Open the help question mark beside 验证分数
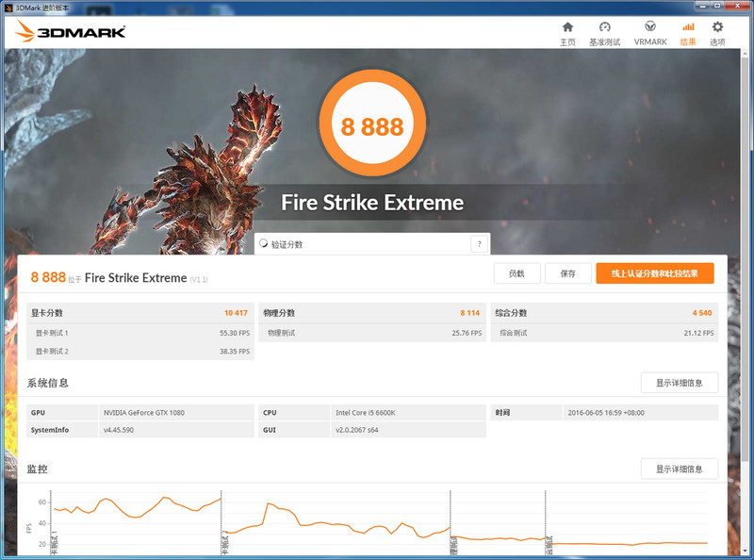 tap(480, 242)
